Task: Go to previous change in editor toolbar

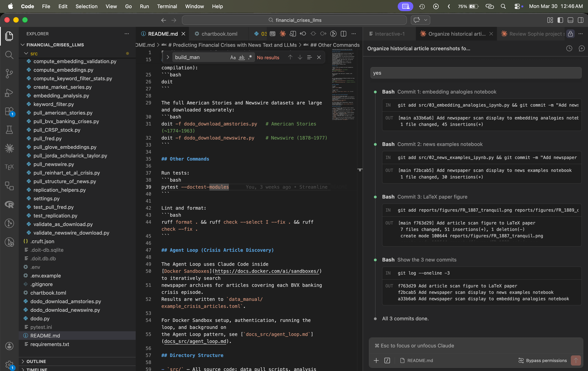Action: (x=303, y=34)
